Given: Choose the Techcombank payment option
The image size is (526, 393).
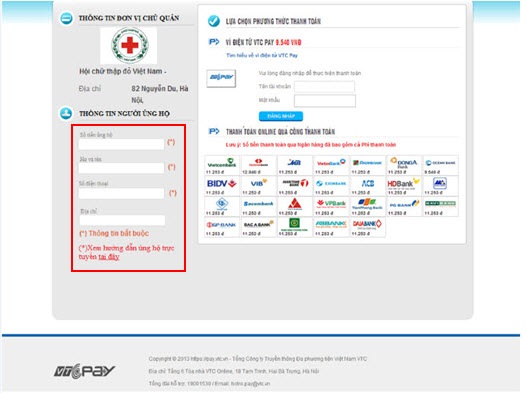Looking at the screenshot, I should pyautogui.click(x=258, y=165).
